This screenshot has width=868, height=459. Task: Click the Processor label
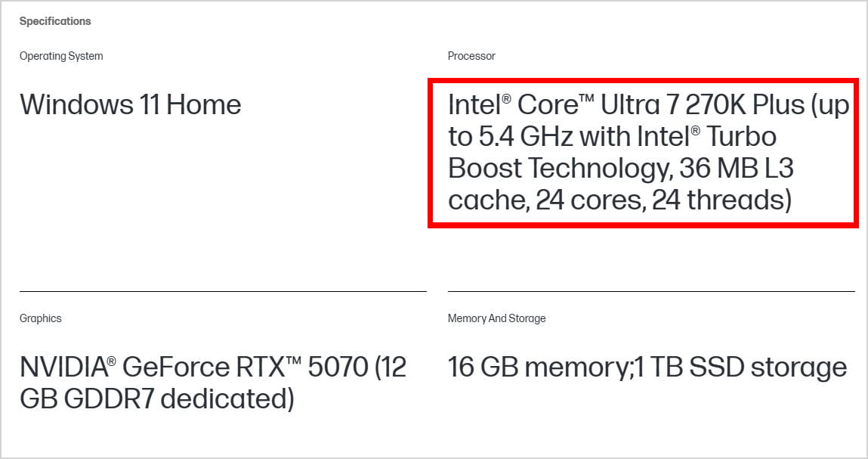[x=471, y=56]
